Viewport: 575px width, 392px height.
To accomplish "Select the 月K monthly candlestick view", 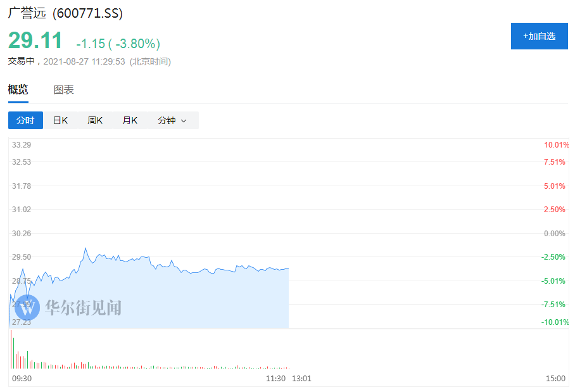I will pos(130,120).
